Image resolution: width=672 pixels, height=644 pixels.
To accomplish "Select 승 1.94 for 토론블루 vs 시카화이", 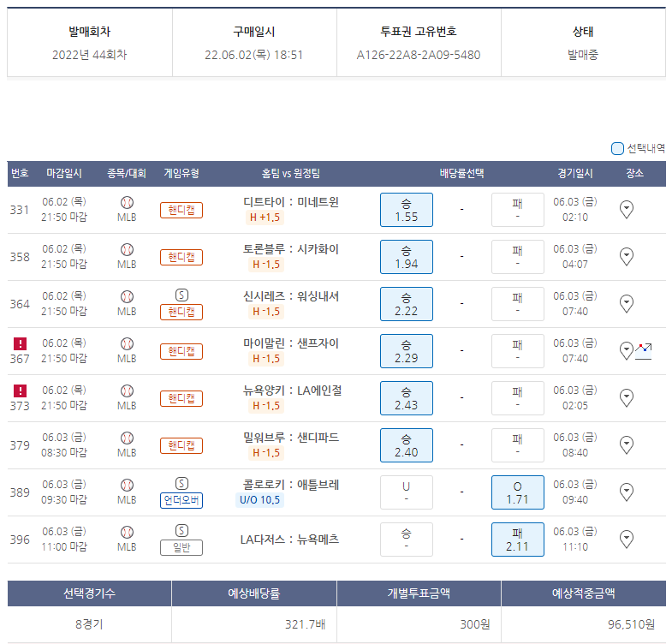I will click(407, 257).
